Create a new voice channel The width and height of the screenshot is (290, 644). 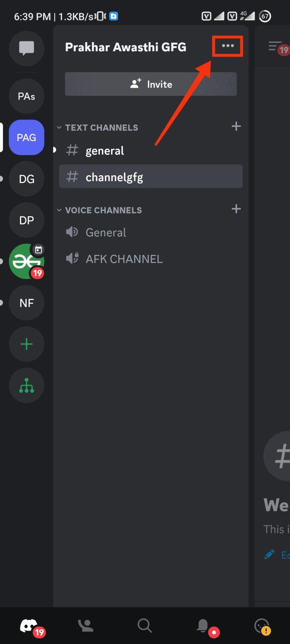(x=236, y=209)
